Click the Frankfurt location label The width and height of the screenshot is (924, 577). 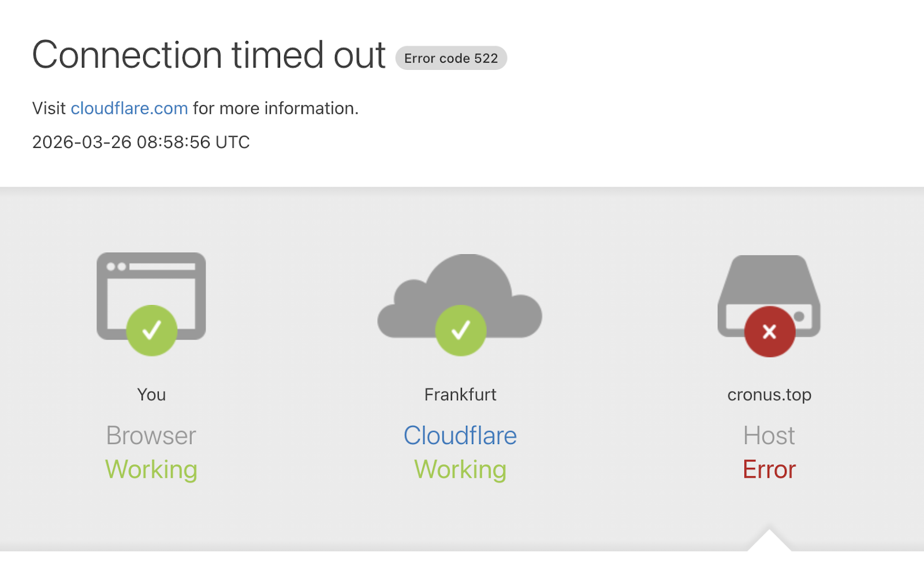[460, 394]
